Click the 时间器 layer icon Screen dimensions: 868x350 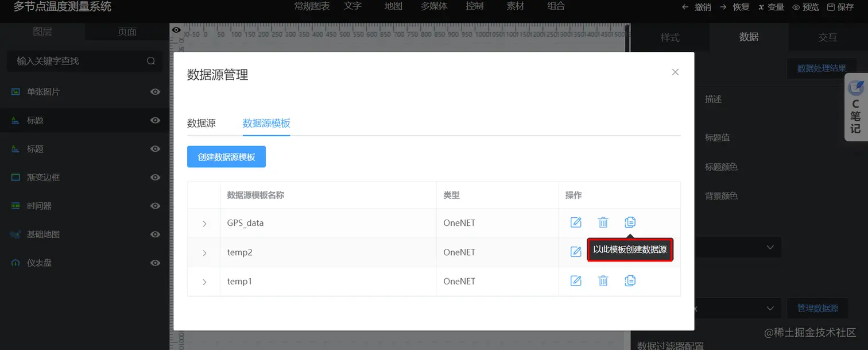coord(15,206)
